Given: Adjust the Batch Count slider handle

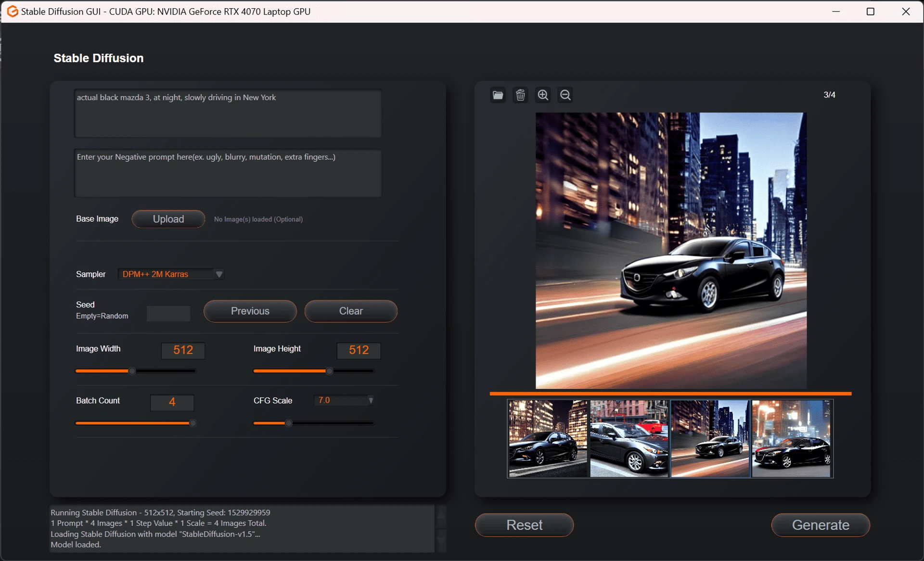Looking at the screenshot, I should click(192, 423).
